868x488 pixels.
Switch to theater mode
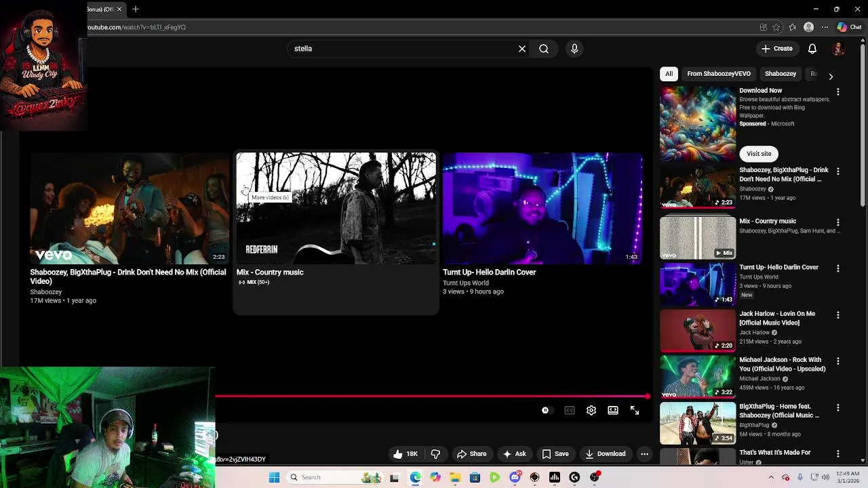coord(613,410)
